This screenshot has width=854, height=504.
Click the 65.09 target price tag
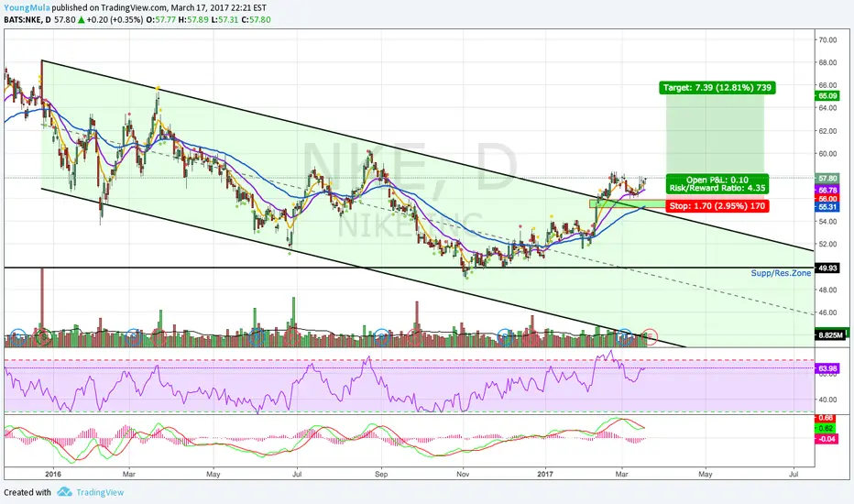click(827, 96)
